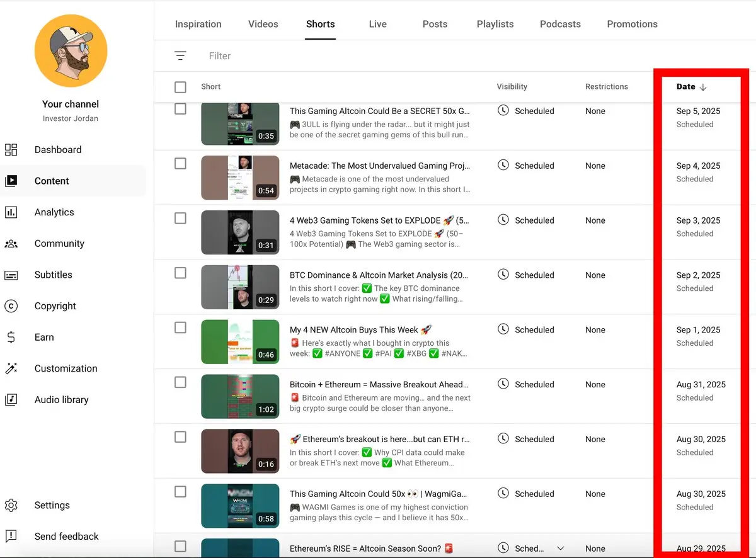Click the channel avatar picture
This screenshot has height=558, width=756.
[71, 50]
